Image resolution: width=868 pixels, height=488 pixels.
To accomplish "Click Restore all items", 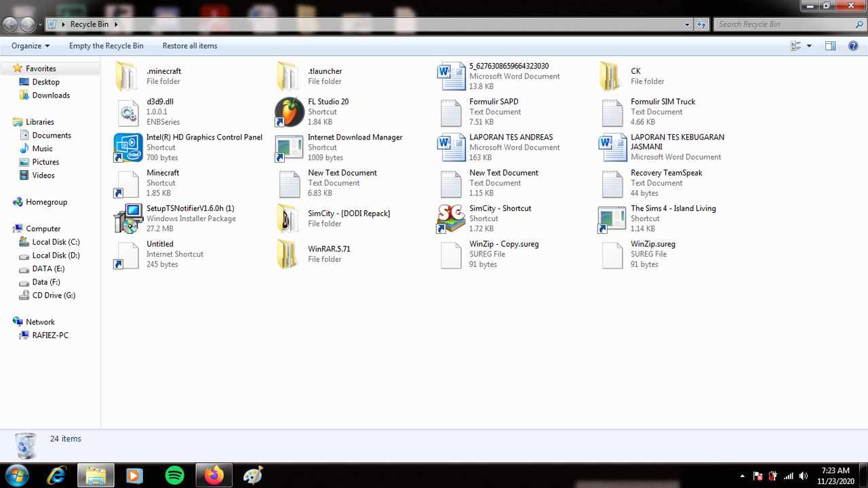I will point(190,46).
